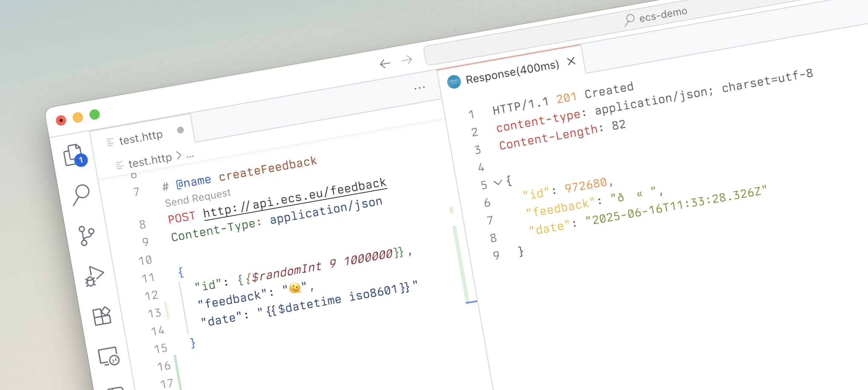Image resolution: width=868 pixels, height=390 pixels.
Task: Click the ecs-demo search magnifier icon
Action: tap(629, 20)
